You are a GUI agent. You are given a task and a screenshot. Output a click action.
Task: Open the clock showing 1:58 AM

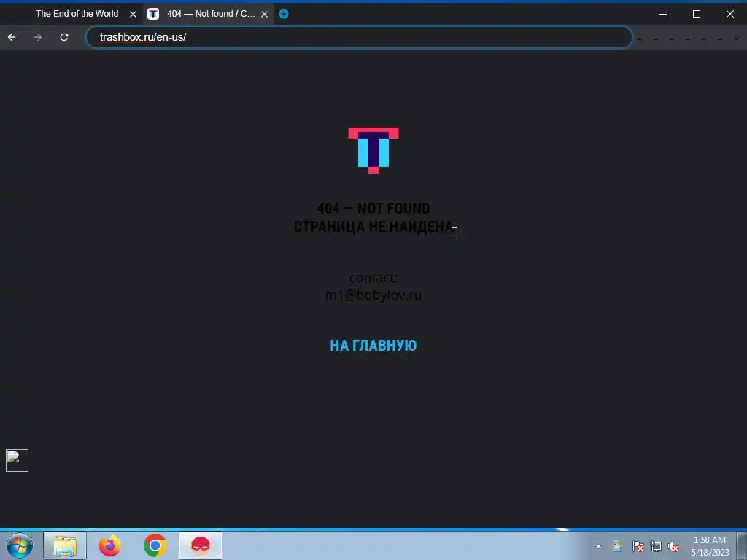710,546
